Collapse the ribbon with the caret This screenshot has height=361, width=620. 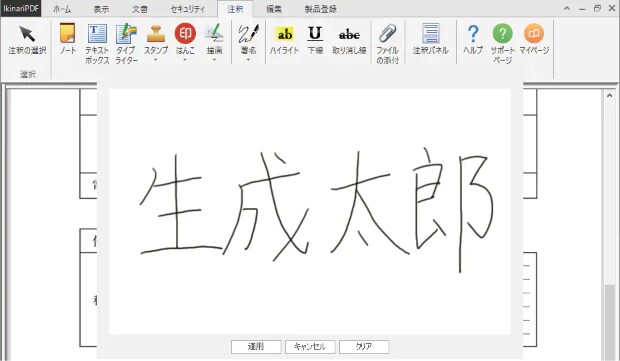pos(567,8)
